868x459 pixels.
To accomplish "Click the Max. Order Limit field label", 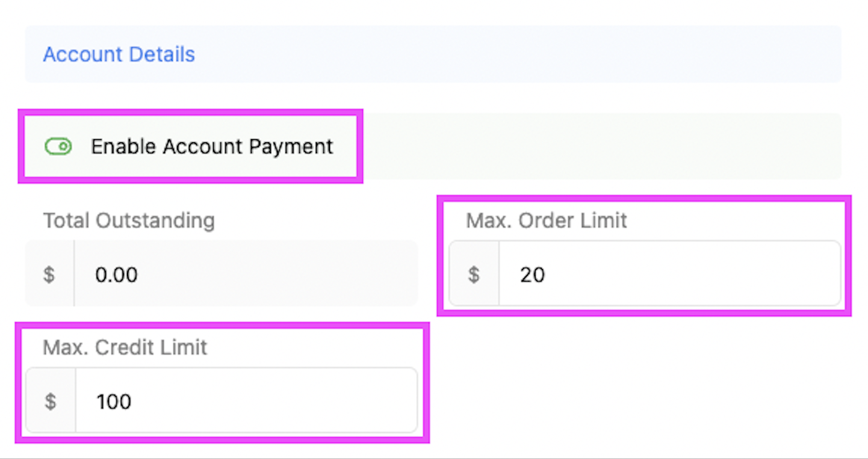I will pyautogui.click(x=546, y=220).
